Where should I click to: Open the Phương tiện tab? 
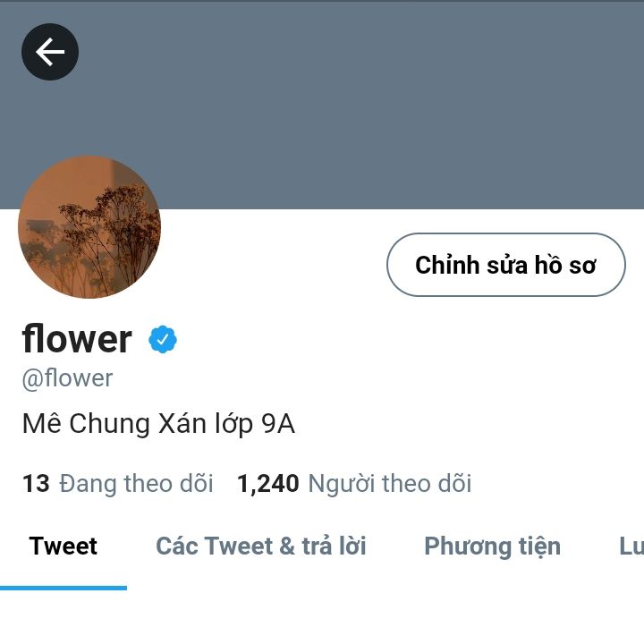[493, 546]
